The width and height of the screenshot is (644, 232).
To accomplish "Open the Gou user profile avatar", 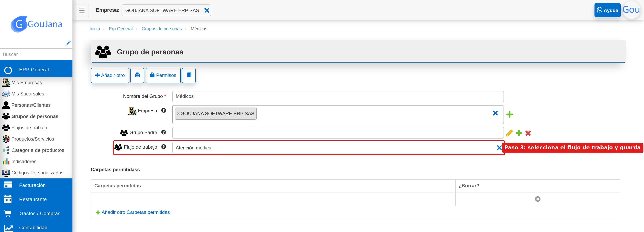I will tap(631, 10).
